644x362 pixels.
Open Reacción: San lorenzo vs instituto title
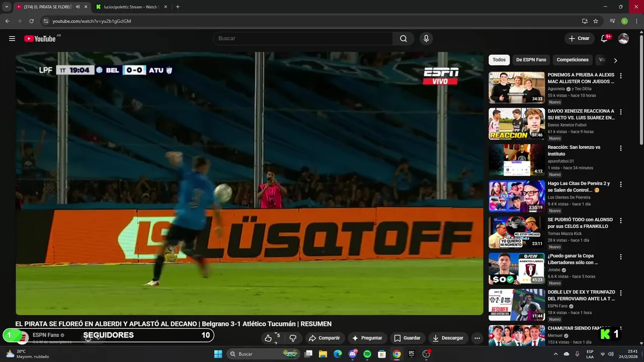pos(574,151)
